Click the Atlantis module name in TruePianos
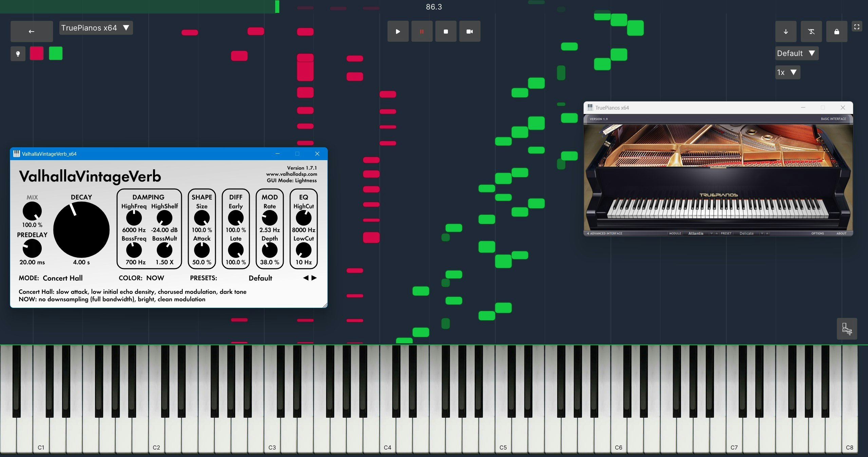Viewport: 868px width, 457px height. pyautogui.click(x=696, y=233)
